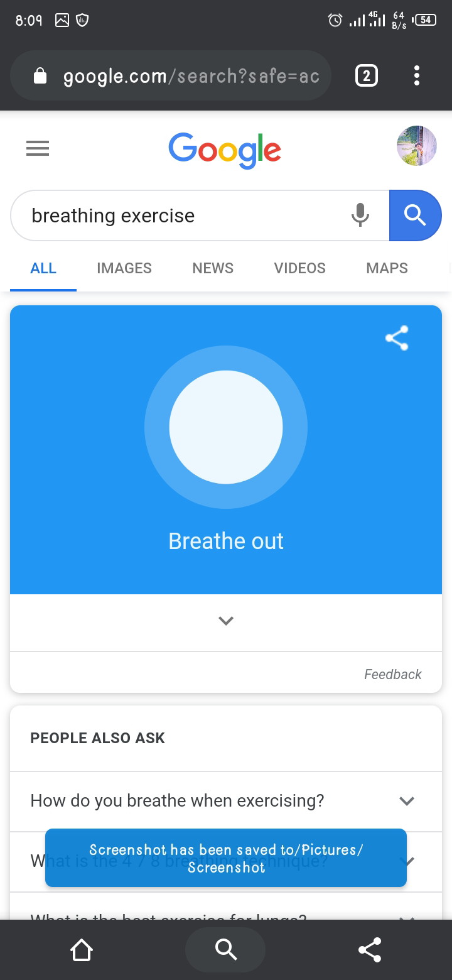Screen dimensions: 452x980
Task: Switch to the Images tab
Action: pos(124,268)
